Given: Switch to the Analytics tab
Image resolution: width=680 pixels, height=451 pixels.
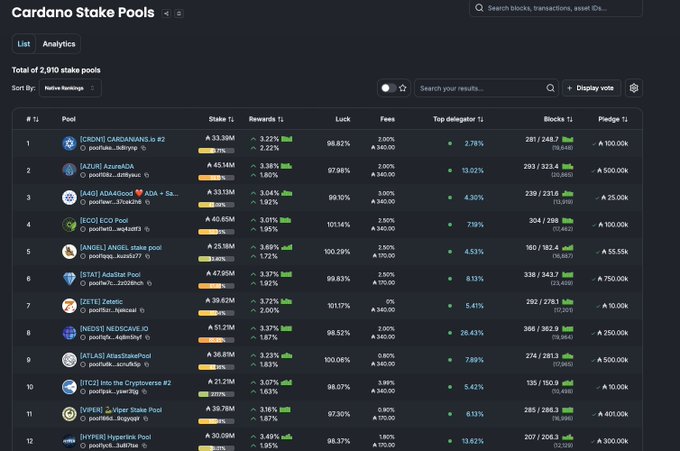Looking at the screenshot, I should [59, 44].
